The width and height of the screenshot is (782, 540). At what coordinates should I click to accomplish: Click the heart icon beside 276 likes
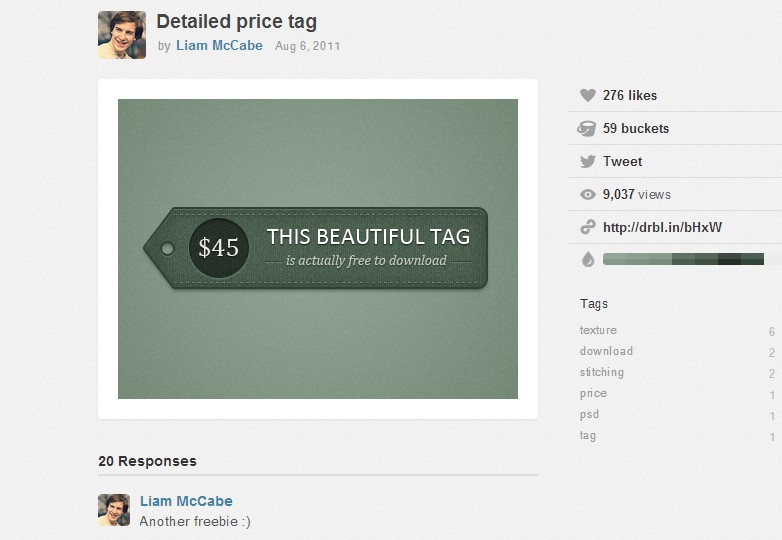pyautogui.click(x=587, y=96)
